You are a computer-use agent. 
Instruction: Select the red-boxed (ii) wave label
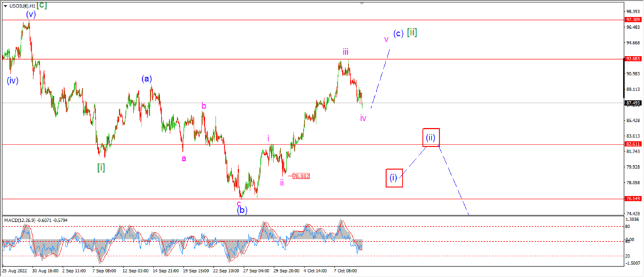coord(431,138)
